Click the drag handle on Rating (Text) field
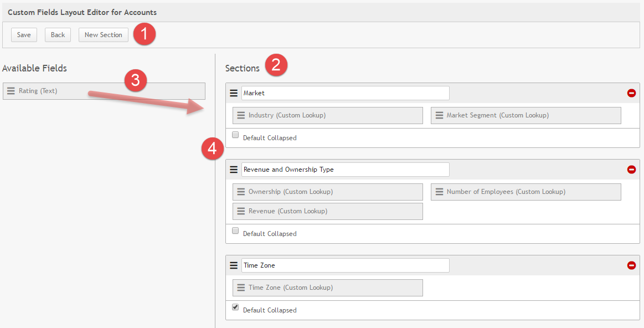 pos(11,90)
